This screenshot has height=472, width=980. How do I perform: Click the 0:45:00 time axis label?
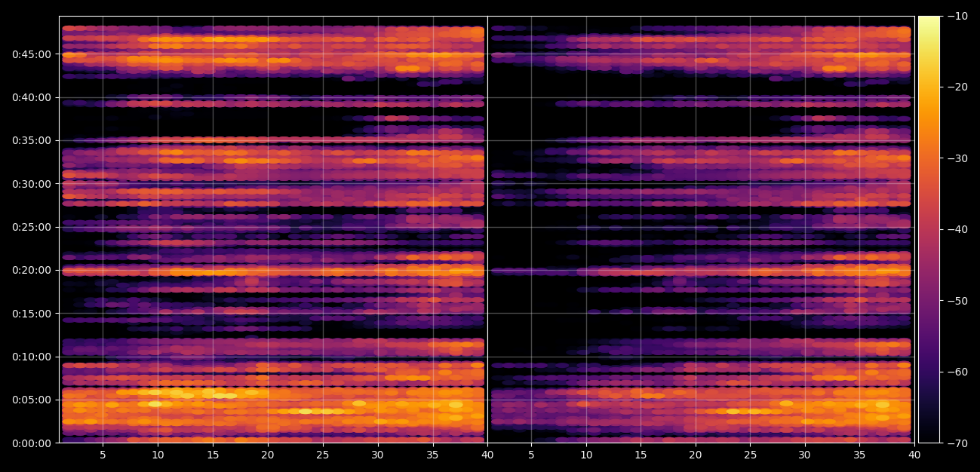[31, 54]
